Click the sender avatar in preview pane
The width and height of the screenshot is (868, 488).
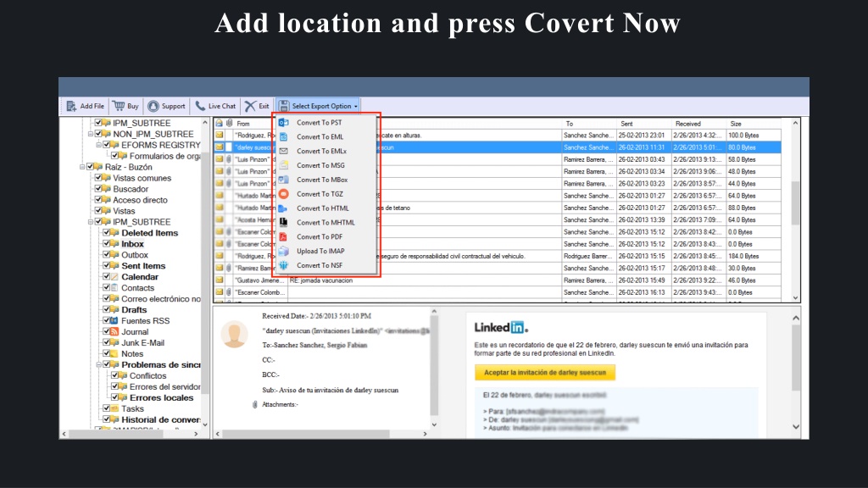click(234, 334)
